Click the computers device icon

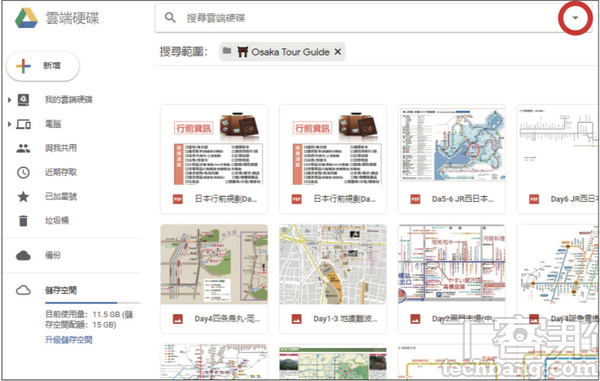pyautogui.click(x=23, y=124)
